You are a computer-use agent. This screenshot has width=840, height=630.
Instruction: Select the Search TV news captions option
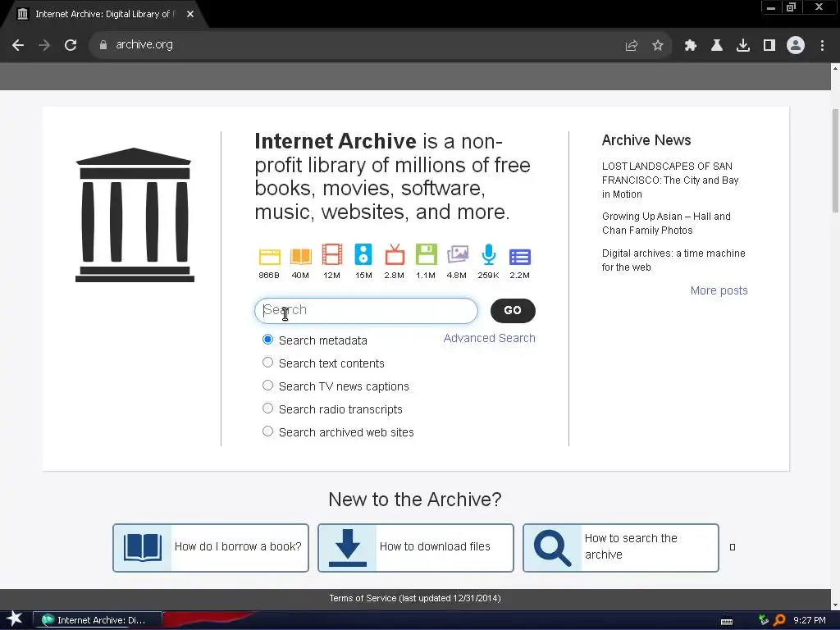click(268, 386)
